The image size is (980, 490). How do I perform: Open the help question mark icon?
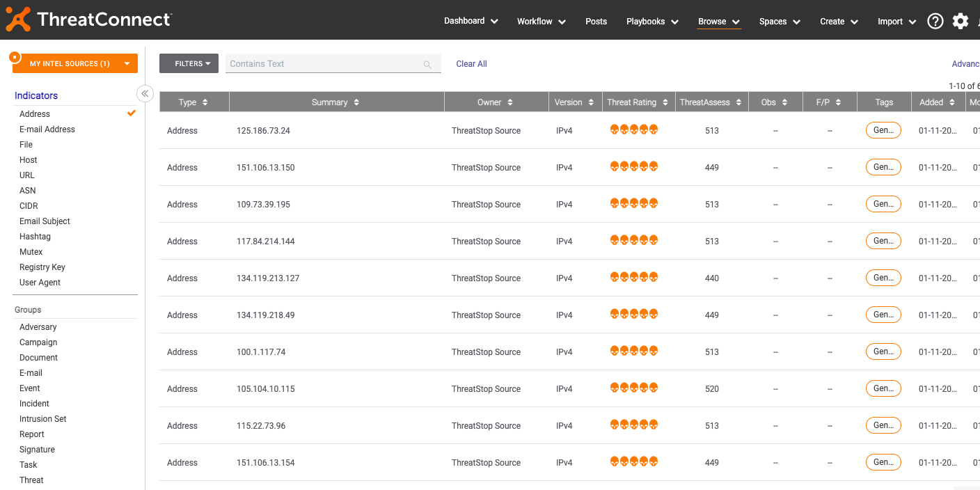935,22
